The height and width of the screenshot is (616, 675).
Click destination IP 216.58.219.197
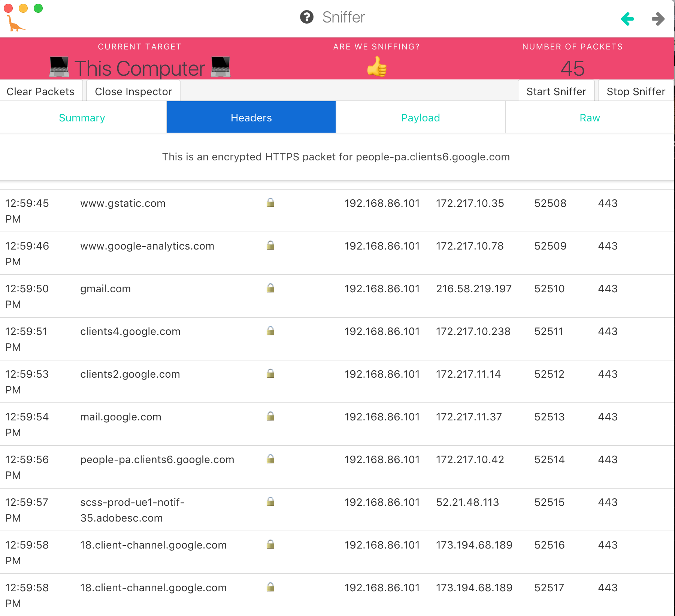[x=474, y=289]
